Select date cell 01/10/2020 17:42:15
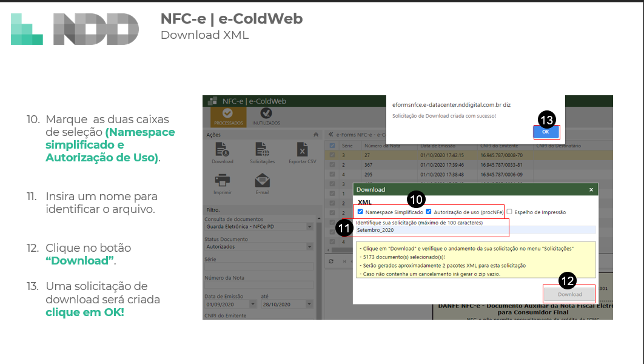The image size is (644, 364). [442, 155]
